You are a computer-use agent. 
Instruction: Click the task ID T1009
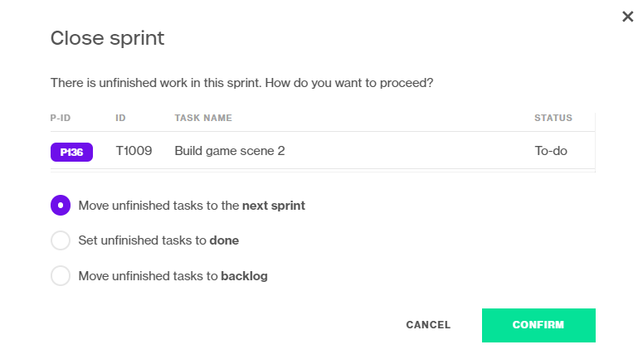tap(134, 151)
